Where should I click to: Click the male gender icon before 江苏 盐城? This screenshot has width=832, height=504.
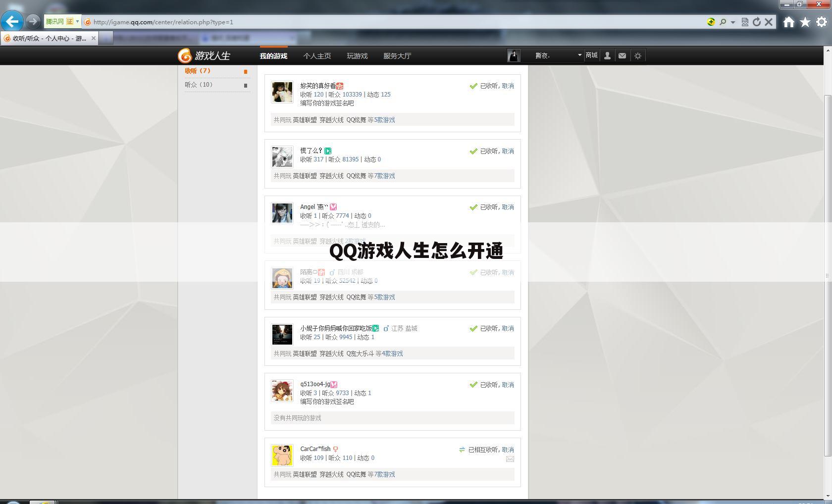[x=386, y=328]
